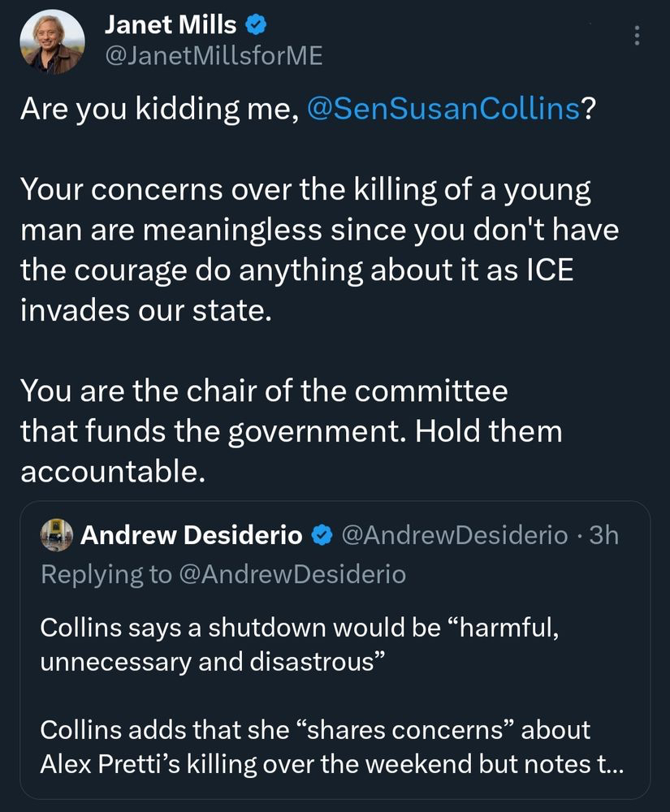Open the @SenSusanCollins mention link
670x812 pixels.
click(x=444, y=109)
